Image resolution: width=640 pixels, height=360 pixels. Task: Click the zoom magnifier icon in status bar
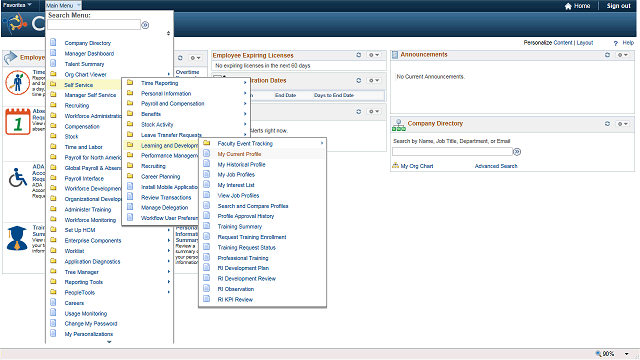coord(598,353)
